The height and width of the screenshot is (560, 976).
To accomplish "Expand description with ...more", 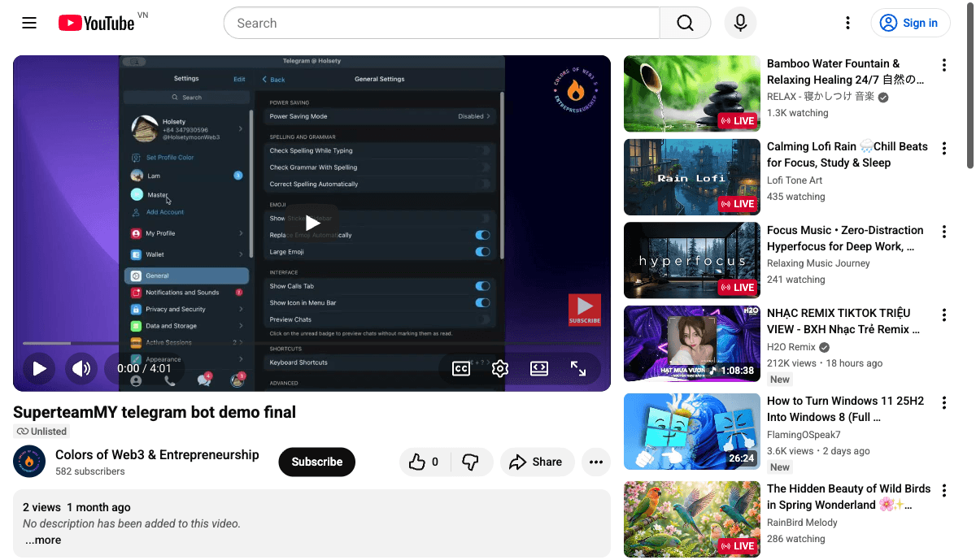I will 42,540.
